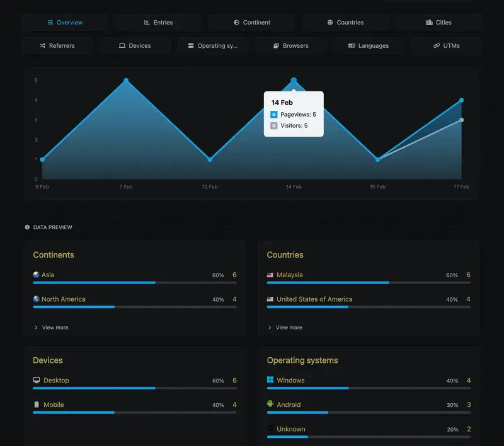Click the Mobile device label
This screenshot has height=446, width=504.
(x=54, y=404)
